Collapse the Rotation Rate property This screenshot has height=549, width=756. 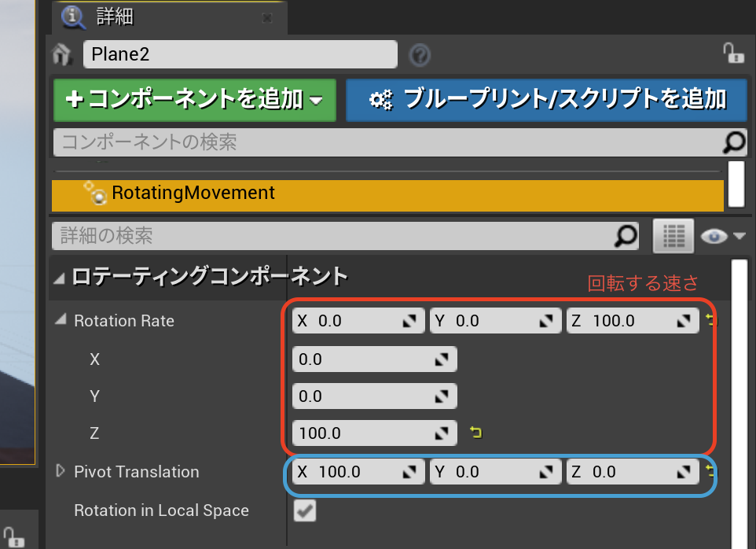click(x=61, y=320)
